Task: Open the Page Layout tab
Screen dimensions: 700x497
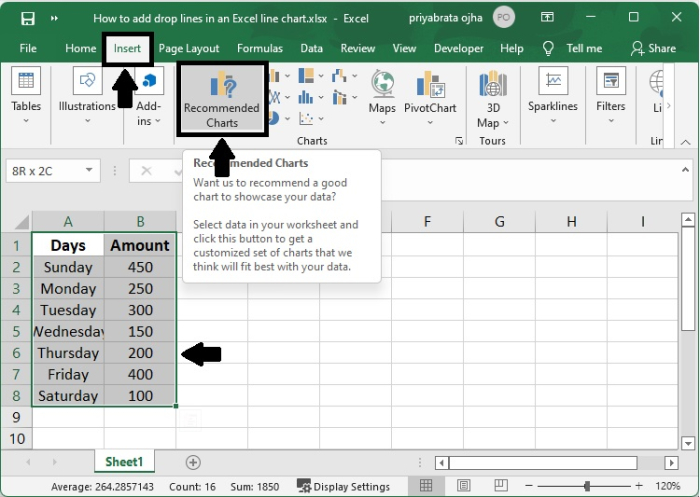Action: tap(189, 48)
